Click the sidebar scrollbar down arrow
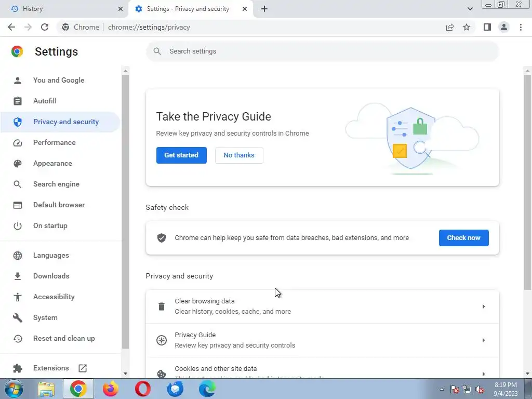The width and height of the screenshot is (532, 399). pos(126,374)
